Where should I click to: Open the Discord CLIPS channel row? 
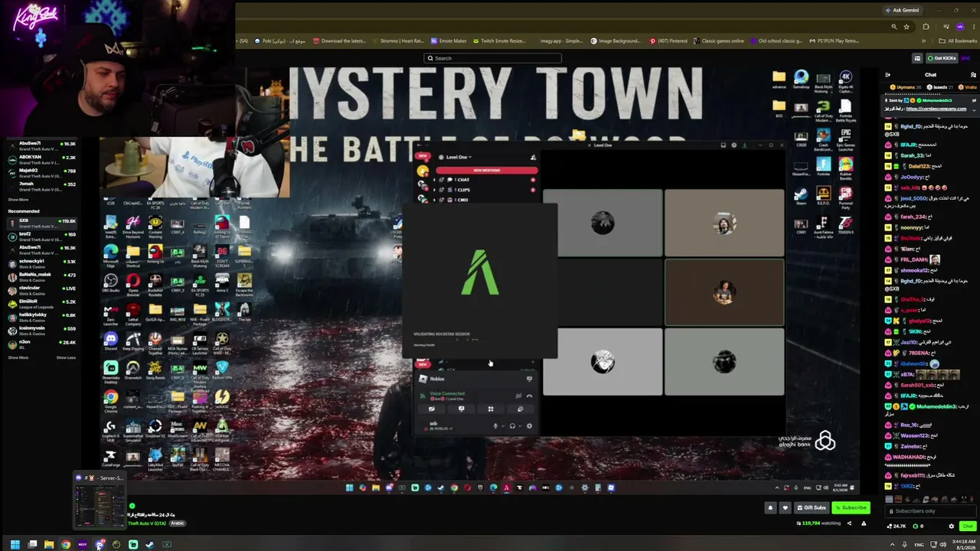pyautogui.click(x=485, y=190)
